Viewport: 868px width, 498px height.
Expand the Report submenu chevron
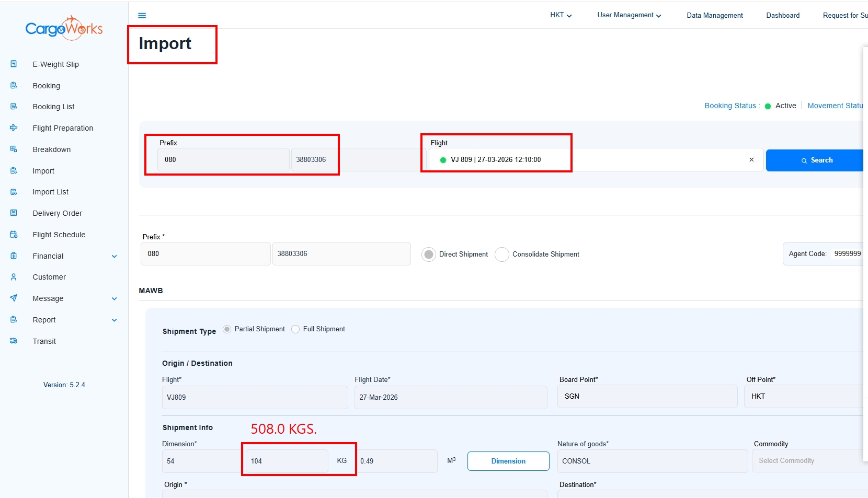pyautogui.click(x=115, y=320)
